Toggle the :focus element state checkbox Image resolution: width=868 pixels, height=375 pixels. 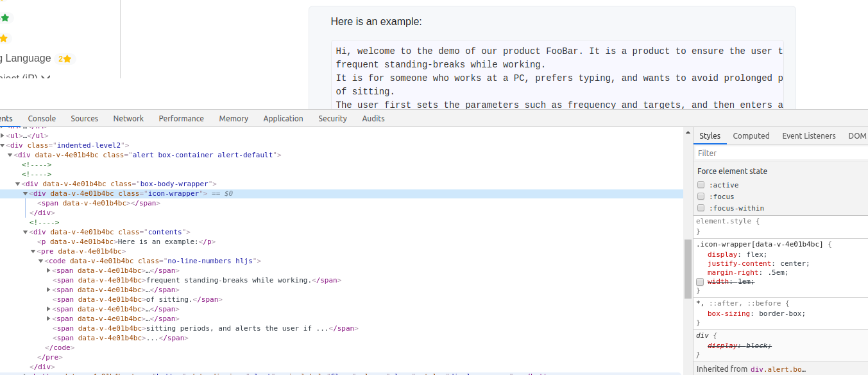point(701,196)
